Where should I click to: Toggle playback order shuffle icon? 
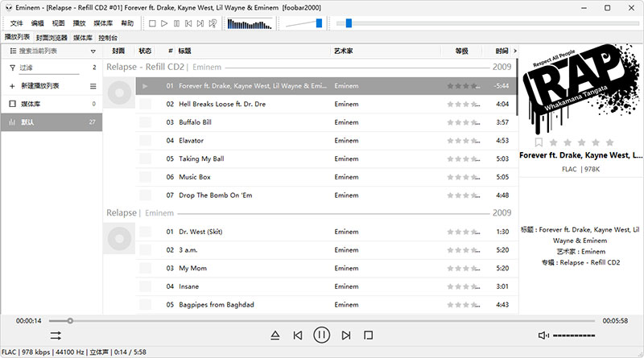(56, 335)
